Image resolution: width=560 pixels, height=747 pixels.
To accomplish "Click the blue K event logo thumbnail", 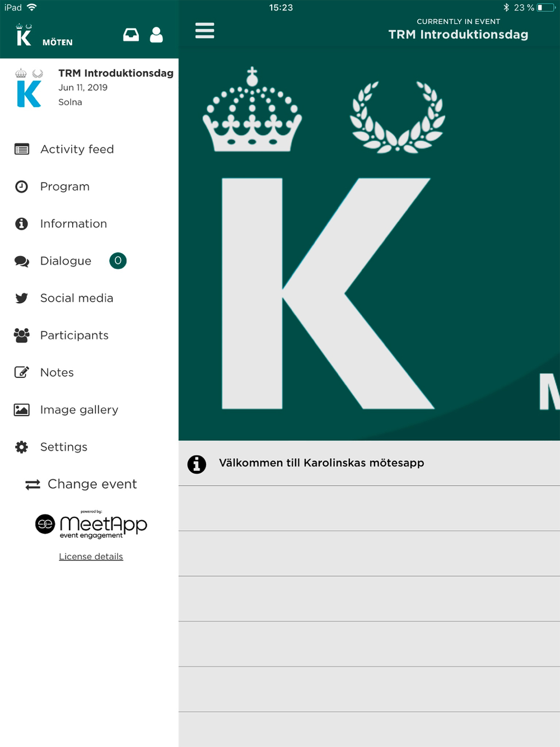I will coord(29,88).
